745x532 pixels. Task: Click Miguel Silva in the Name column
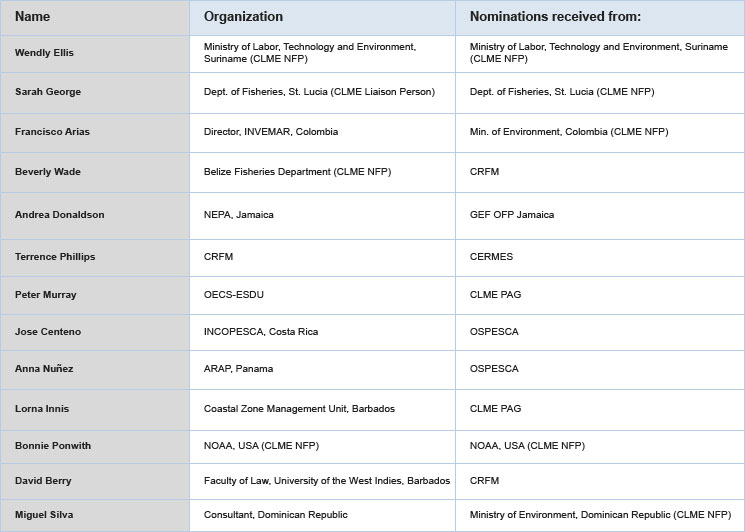coord(43,515)
